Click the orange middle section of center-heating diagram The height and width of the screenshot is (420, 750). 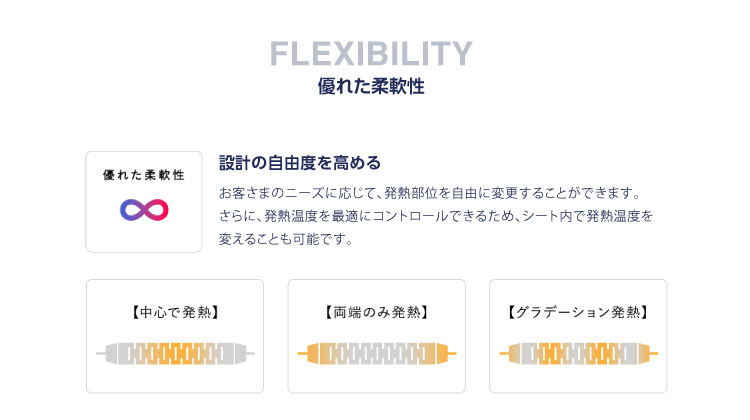[x=175, y=354]
